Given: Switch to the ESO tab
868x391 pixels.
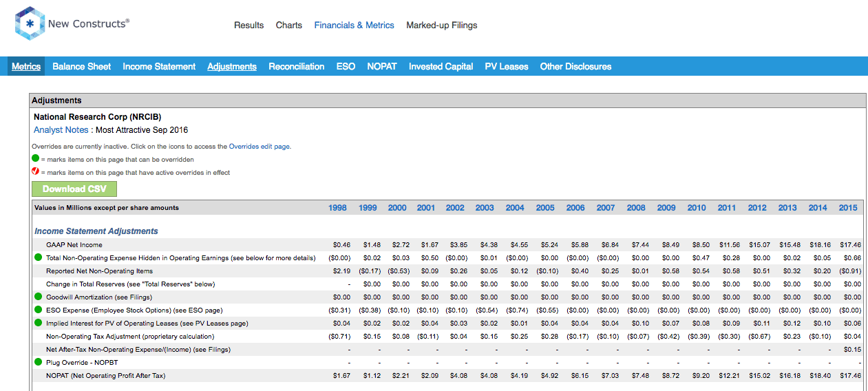Looking at the screenshot, I should coord(346,67).
